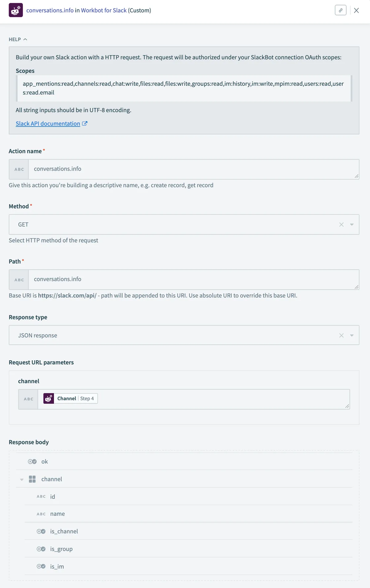Open the Response type dropdown arrow

click(352, 335)
